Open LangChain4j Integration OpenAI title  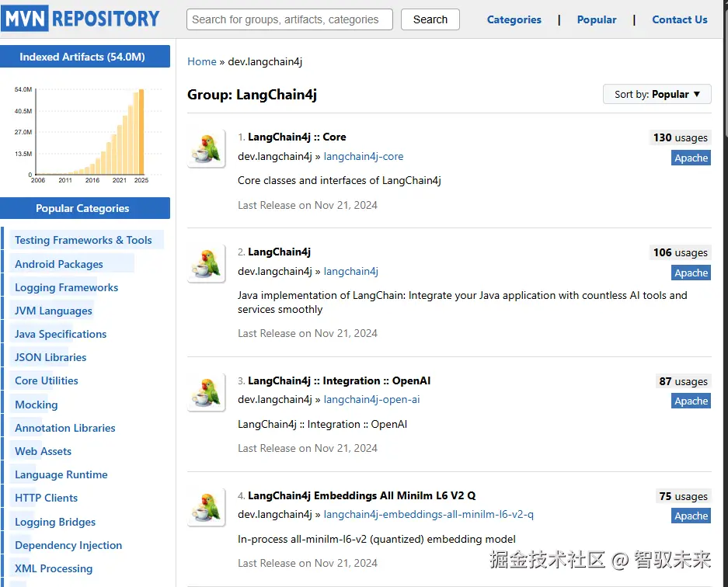pos(340,381)
